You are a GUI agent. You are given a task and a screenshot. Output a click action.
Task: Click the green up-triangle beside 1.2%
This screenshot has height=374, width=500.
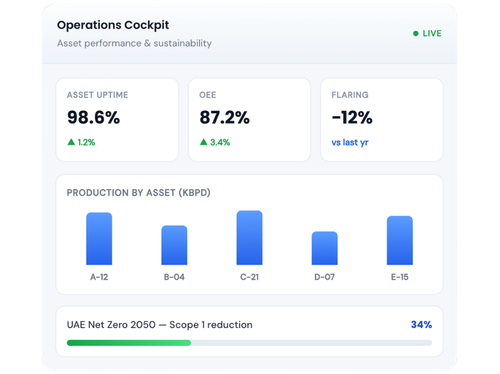(71, 142)
